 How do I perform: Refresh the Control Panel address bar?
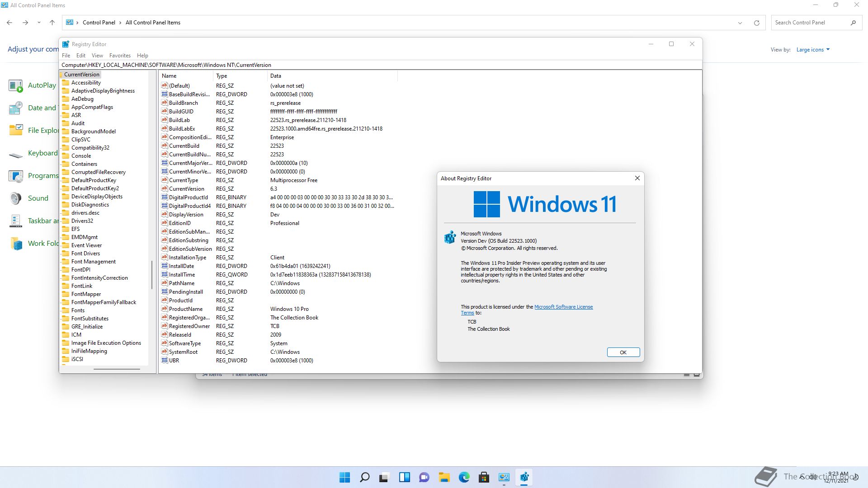[x=756, y=23]
